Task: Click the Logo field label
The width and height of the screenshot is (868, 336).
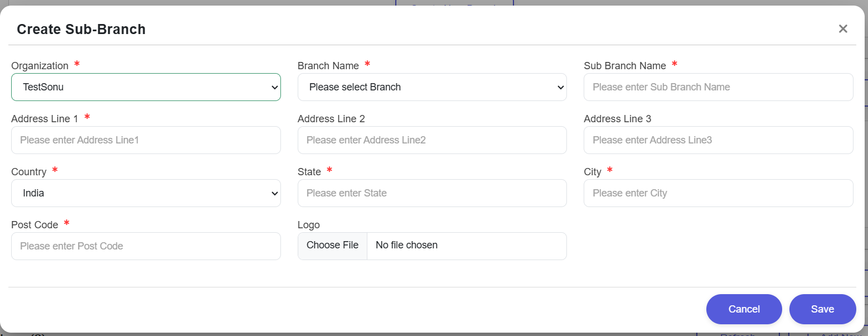Action: tap(308, 224)
